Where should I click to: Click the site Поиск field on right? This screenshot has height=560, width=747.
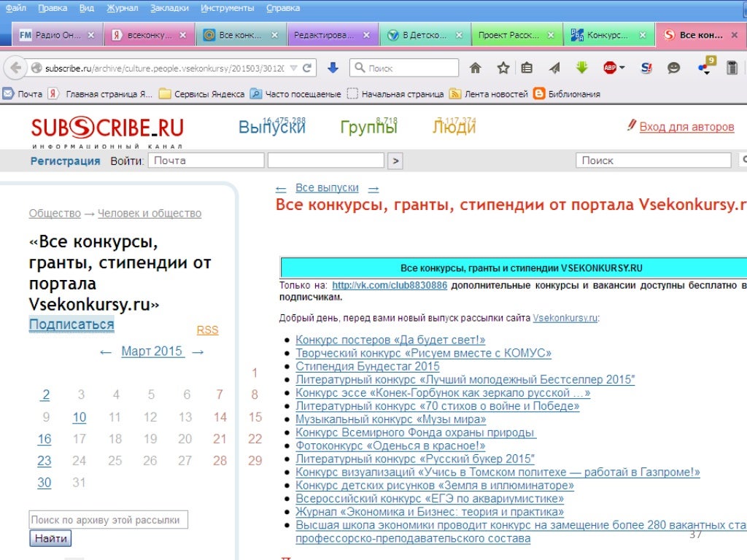pyautogui.click(x=653, y=160)
